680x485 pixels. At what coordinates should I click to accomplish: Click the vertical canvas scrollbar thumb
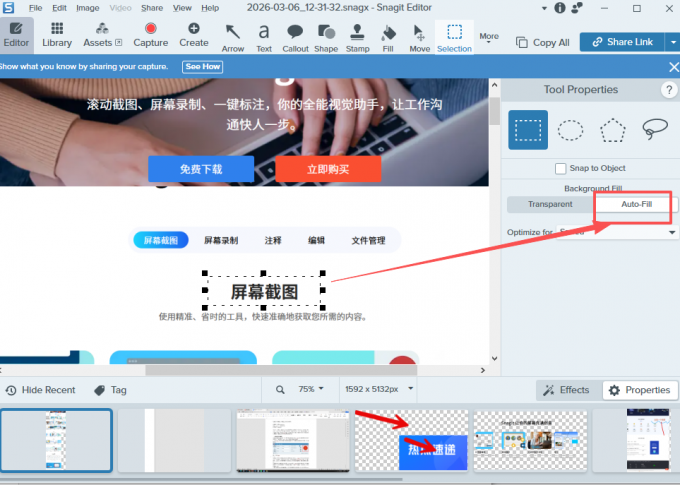click(494, 111)
